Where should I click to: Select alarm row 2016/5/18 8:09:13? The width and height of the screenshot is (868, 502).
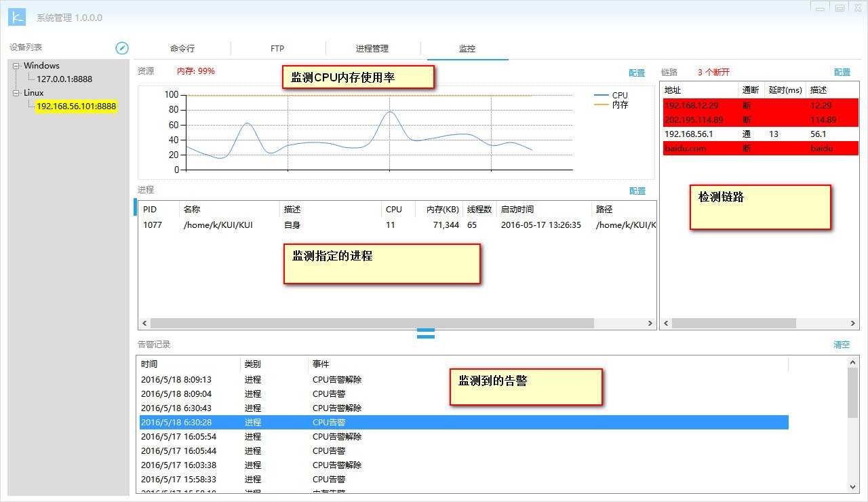pos(464,379)
